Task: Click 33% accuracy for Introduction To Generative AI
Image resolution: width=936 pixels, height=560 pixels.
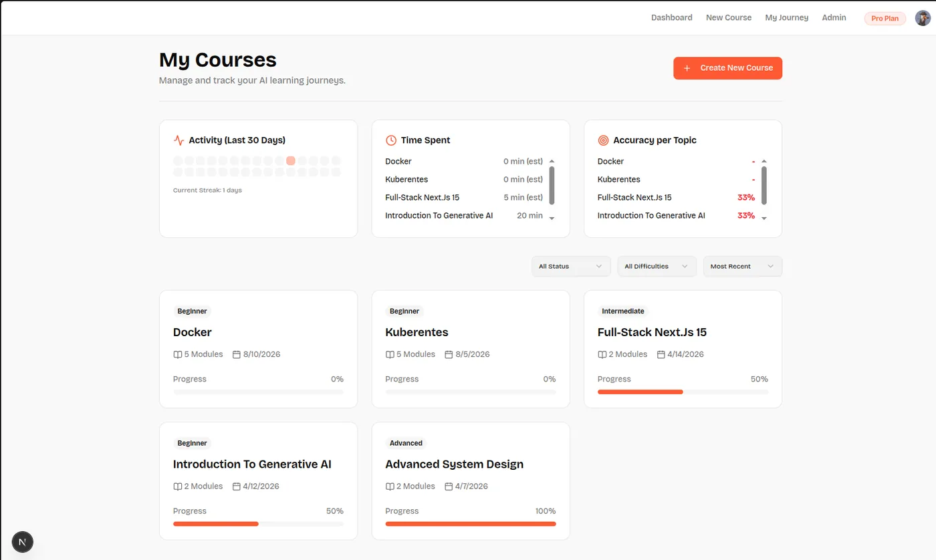Action: coord(746,216)
